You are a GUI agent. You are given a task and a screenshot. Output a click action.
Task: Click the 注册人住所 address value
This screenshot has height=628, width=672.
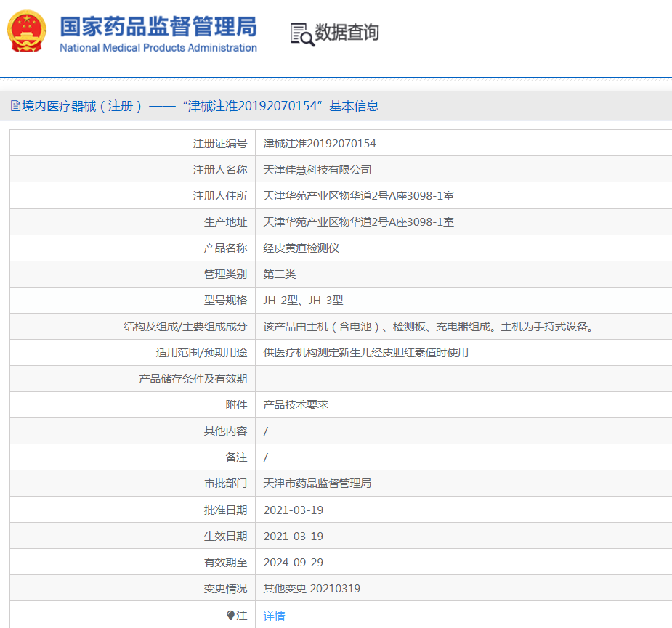pyautogui.click(x=358, y=196)
